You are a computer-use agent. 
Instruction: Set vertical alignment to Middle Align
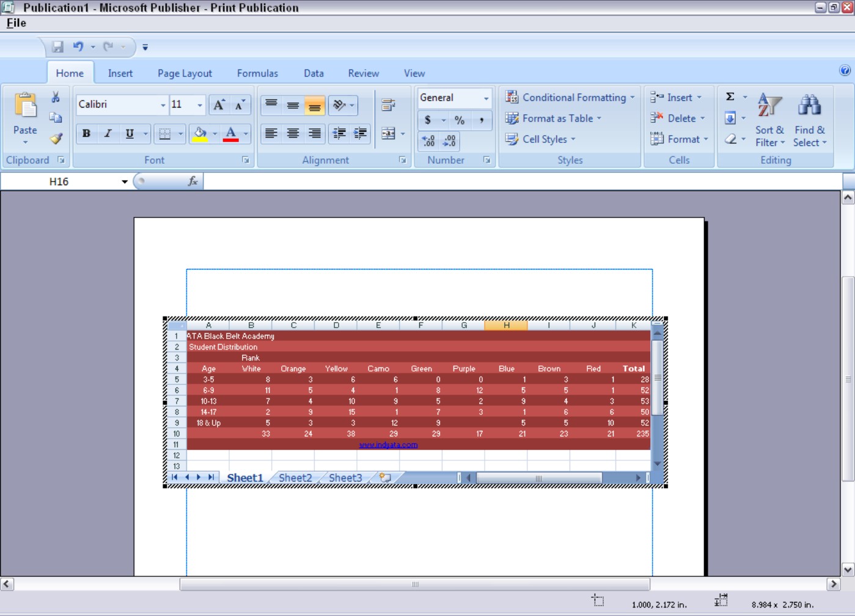(x=293, y=105)
